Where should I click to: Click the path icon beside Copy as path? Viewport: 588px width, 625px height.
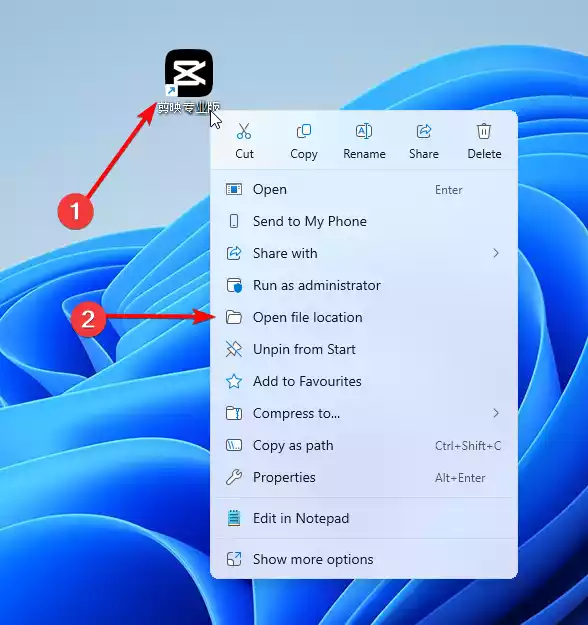click(x=234, y=445)
